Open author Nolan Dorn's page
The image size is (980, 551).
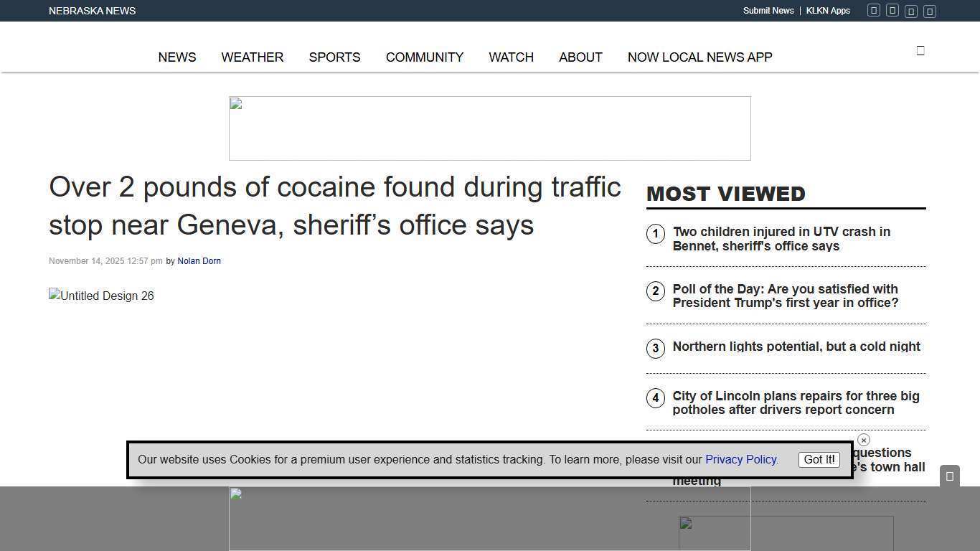[199, 261]
